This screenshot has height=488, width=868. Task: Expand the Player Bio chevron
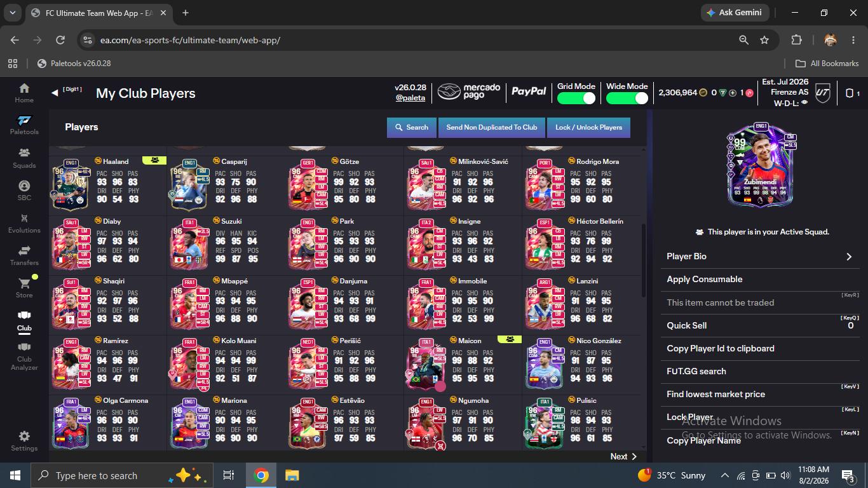(x=849, y=257)
